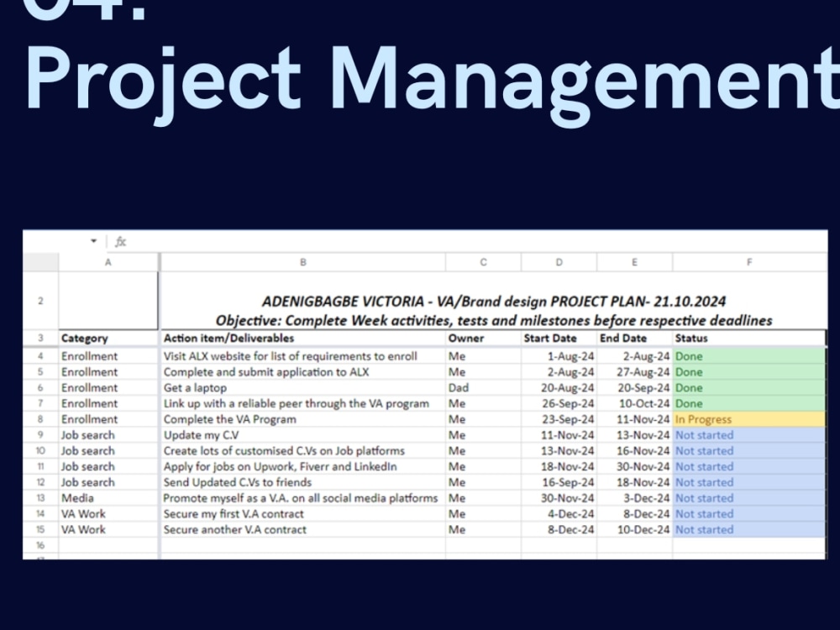Click 'Apply for jobs on Upwork' cell
The width and height of the screenshot is (840, 630).
tap(302, 466)
